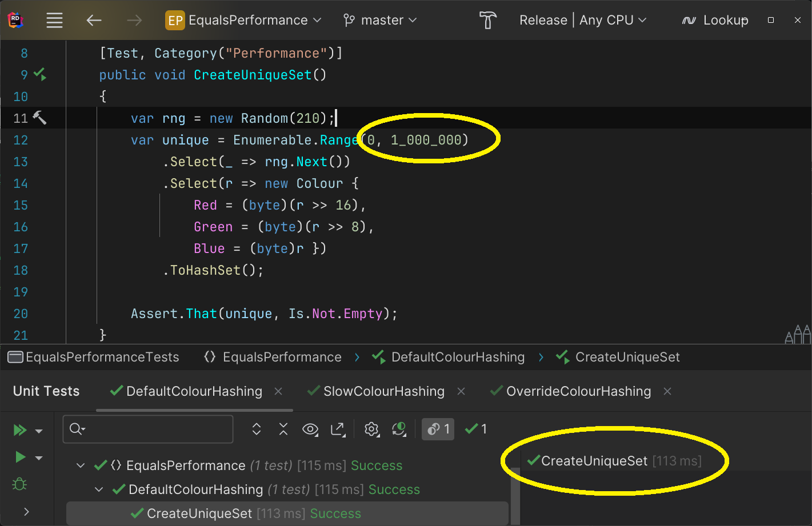812x526 pixels.
Task: Open the master branch dropdown
Action: [380, 21]
